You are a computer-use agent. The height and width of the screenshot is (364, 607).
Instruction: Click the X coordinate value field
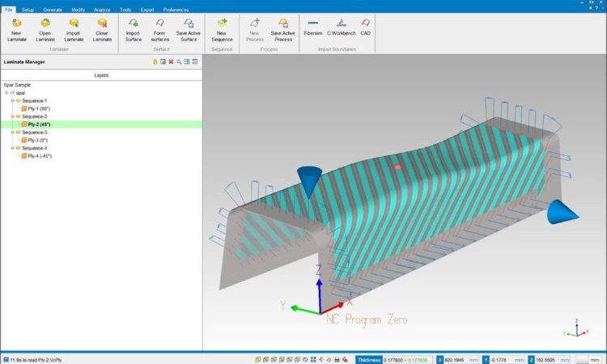pos(461,360)
